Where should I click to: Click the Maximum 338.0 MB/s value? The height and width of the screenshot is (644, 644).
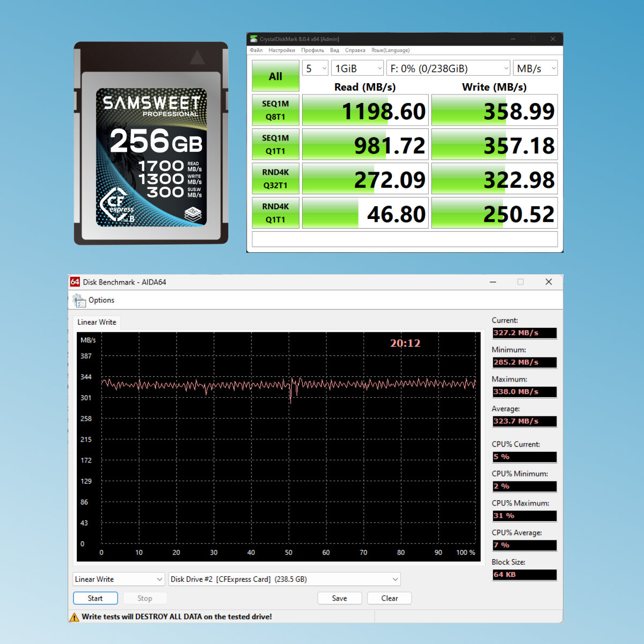524,392
